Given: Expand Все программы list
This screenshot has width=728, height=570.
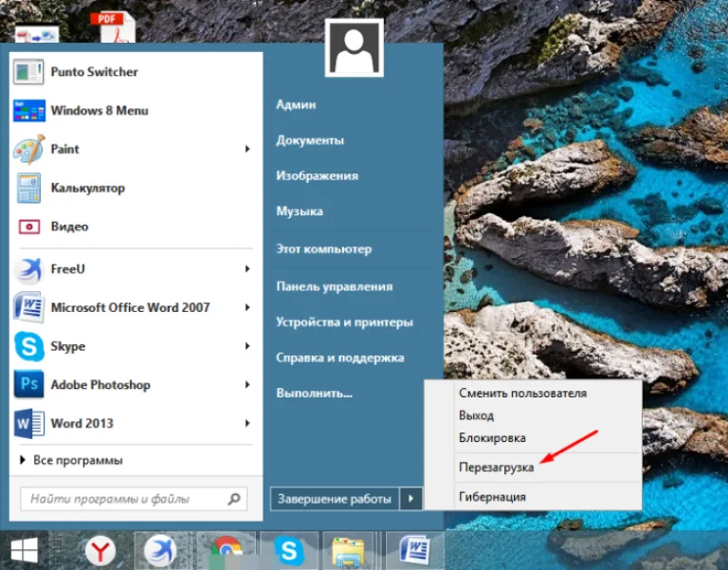Looking at the screenshot, I should pos(71,460).
